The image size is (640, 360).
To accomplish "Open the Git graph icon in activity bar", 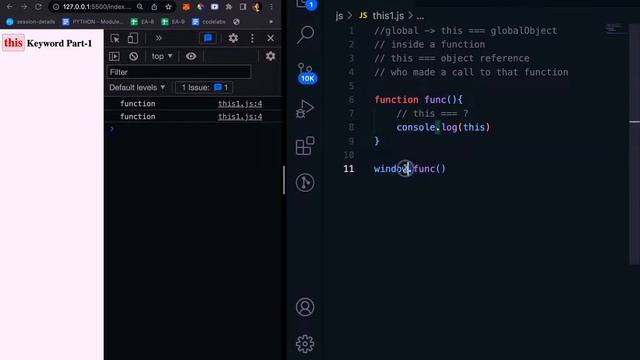I will point(305,182).
